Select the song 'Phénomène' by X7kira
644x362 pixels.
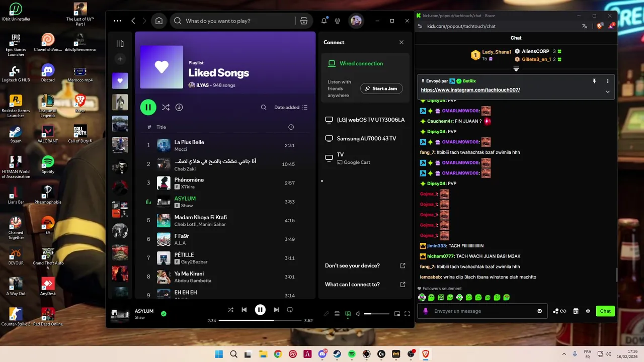click(225, 183)
